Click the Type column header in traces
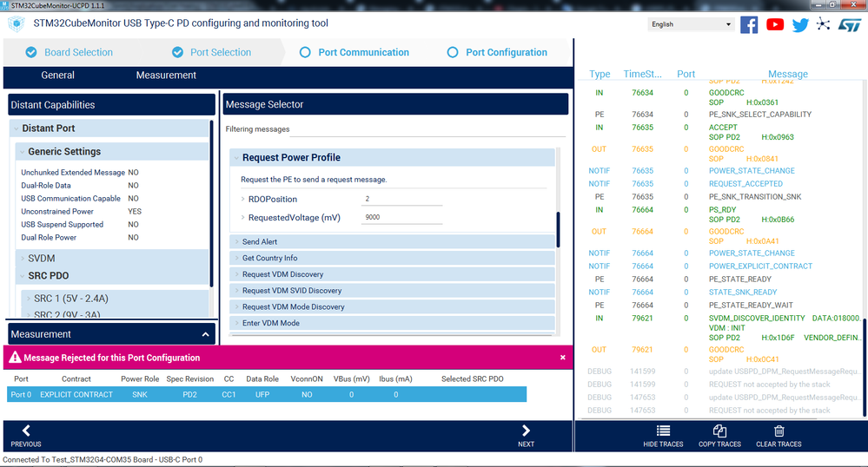The width and height of the screenshot is (868, 467). click(600, 74)
